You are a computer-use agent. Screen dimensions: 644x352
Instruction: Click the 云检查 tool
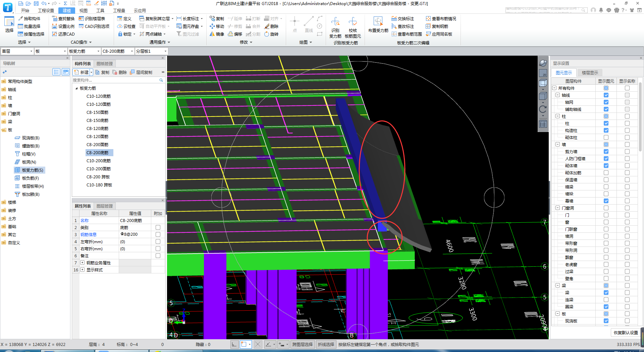[126, 26]
